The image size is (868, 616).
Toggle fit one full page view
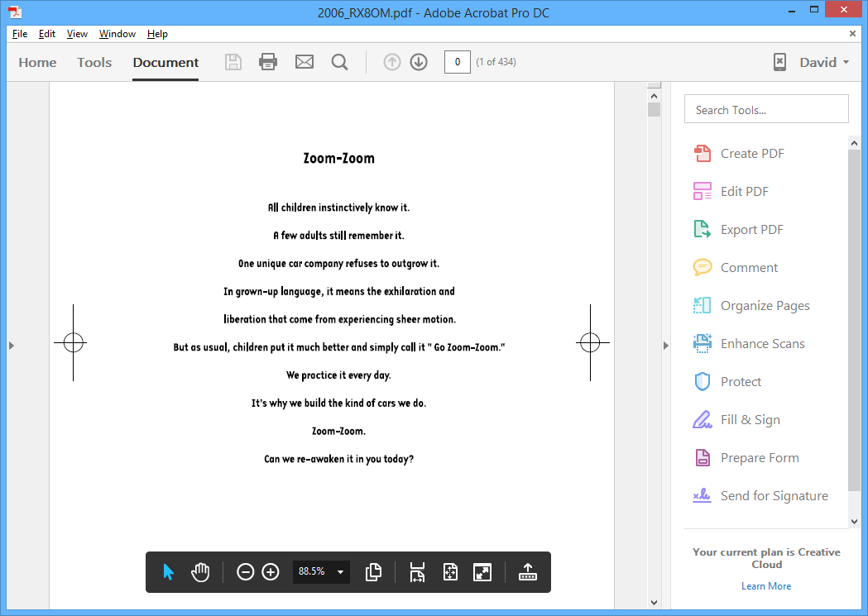click(x=450, y=571)
